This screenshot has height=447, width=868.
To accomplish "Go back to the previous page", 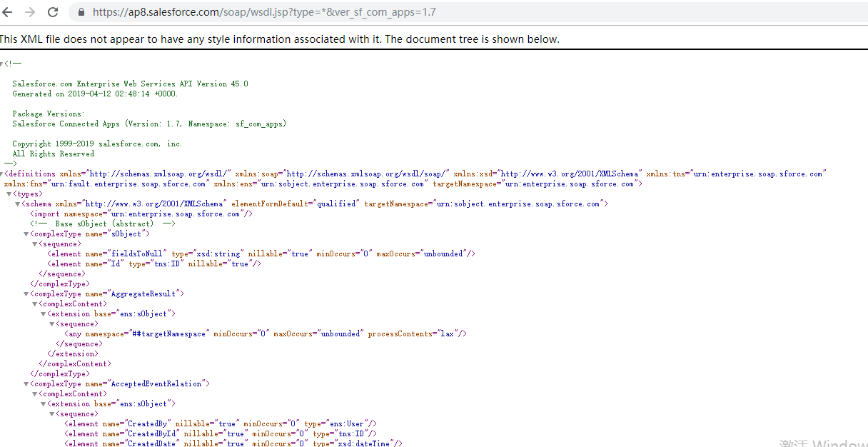I will pyautogui.click(x=8, y=12).
